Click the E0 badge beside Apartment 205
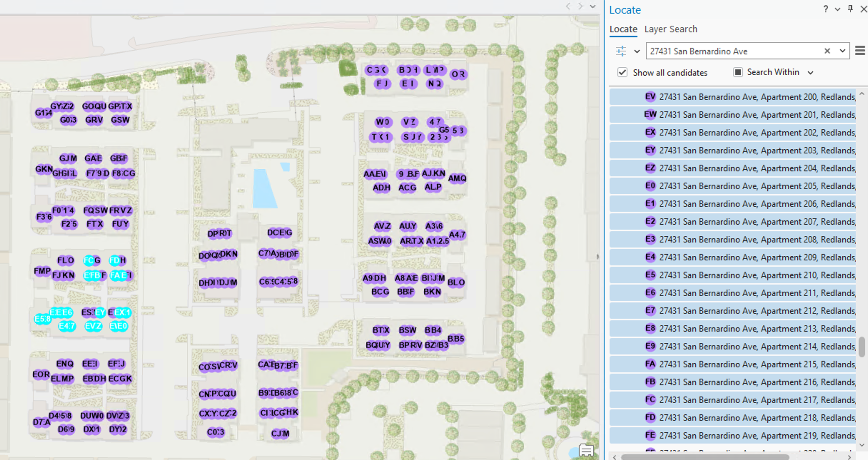The image size is (868, 460). (x=650, y=186)
